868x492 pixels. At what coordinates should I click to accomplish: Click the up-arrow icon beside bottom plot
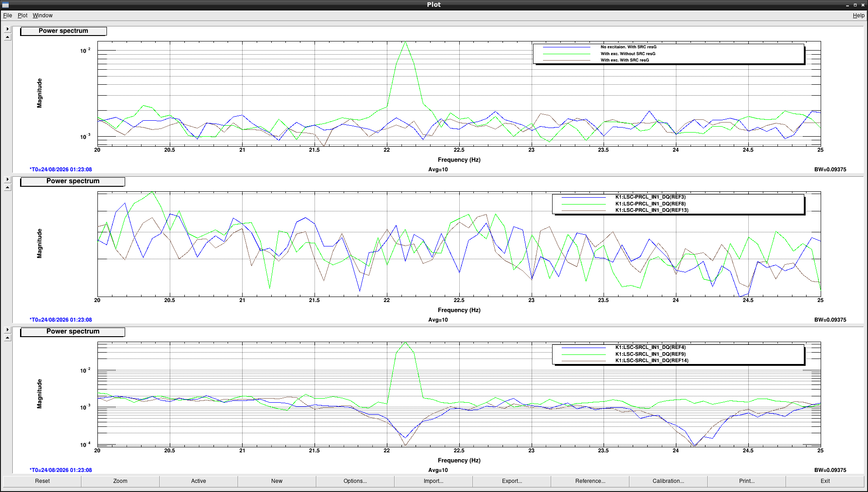tap(7, 338)
